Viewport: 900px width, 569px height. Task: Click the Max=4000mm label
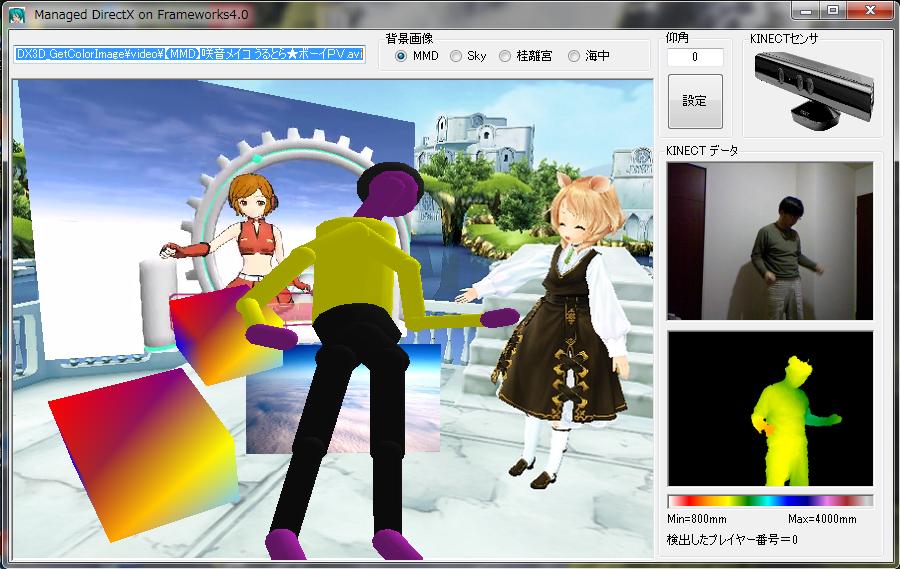click(x=822, y=519)
